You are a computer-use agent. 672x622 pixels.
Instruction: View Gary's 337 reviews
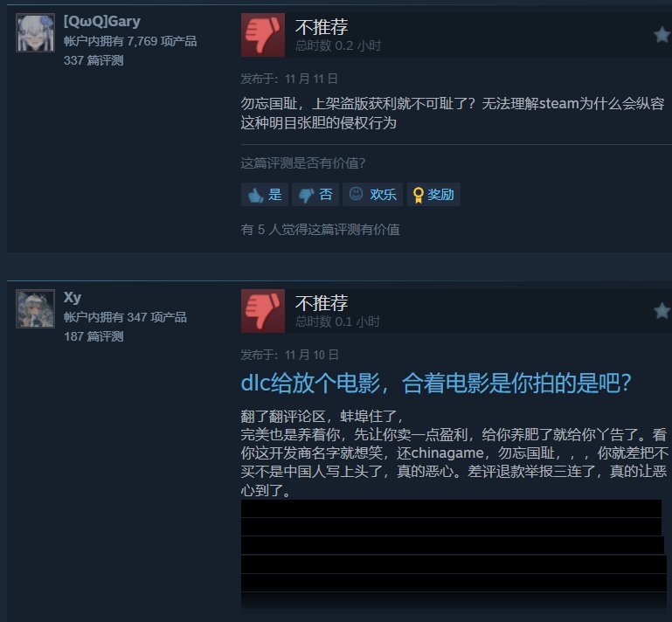[x=94, y=60]
